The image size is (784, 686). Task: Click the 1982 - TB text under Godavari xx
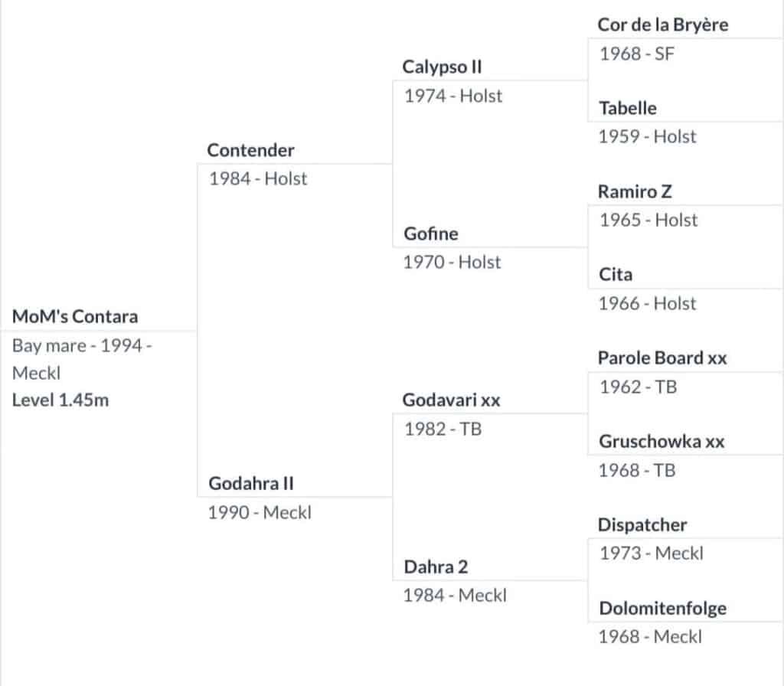click(x=443, y=429)
